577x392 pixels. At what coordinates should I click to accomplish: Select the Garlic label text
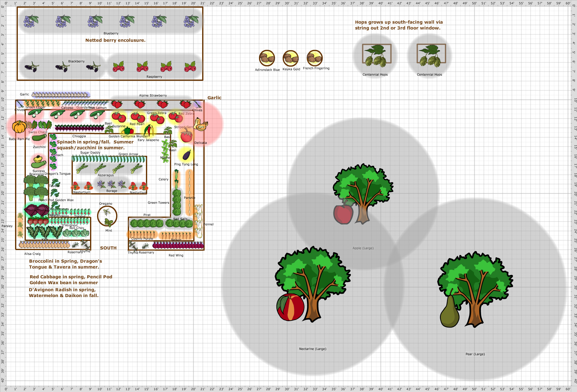coord(214,98)
